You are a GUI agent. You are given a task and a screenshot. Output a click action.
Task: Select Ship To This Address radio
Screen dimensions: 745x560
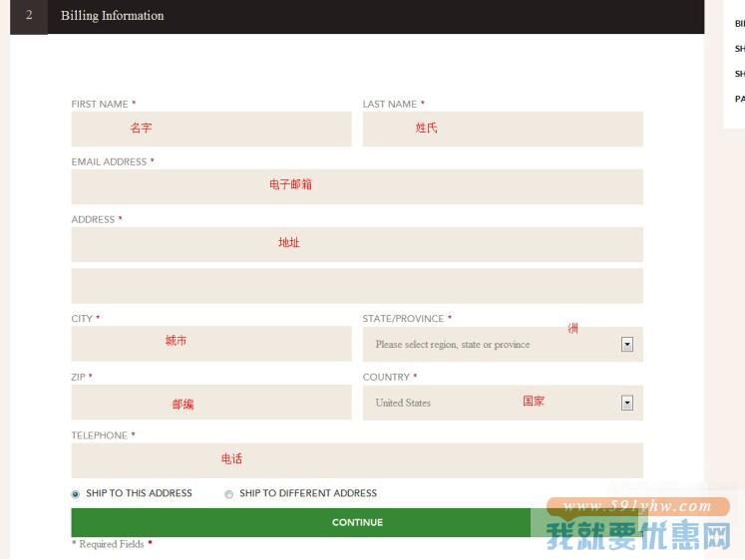coord(76,494)
